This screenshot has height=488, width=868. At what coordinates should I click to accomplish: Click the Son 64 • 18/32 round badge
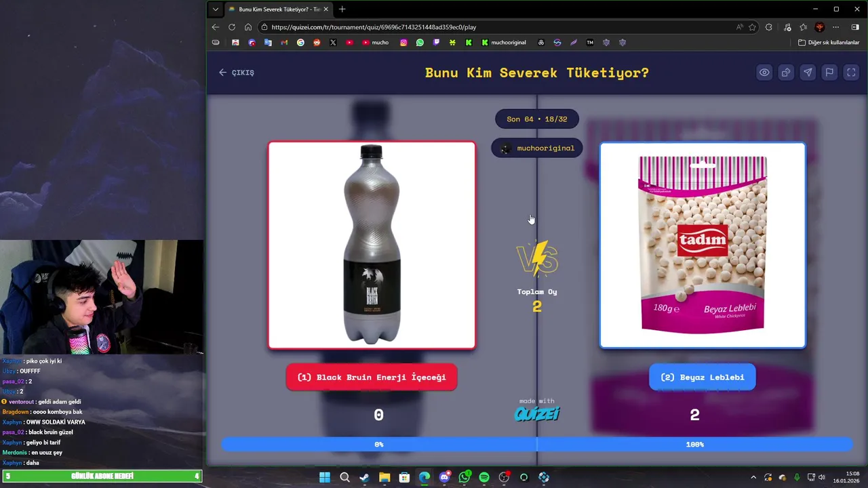pos(537,119)
